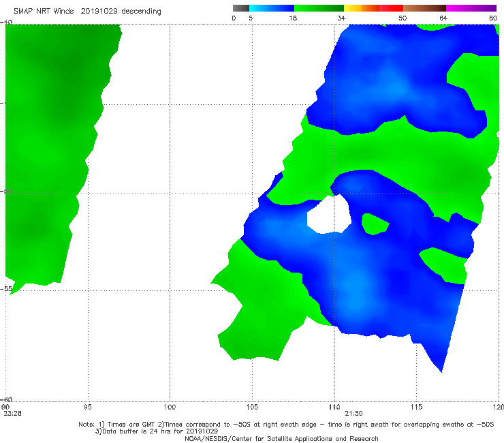Click the gray segment of the wind colorbar
Screen dimensions: 504x443
(240, 8)
